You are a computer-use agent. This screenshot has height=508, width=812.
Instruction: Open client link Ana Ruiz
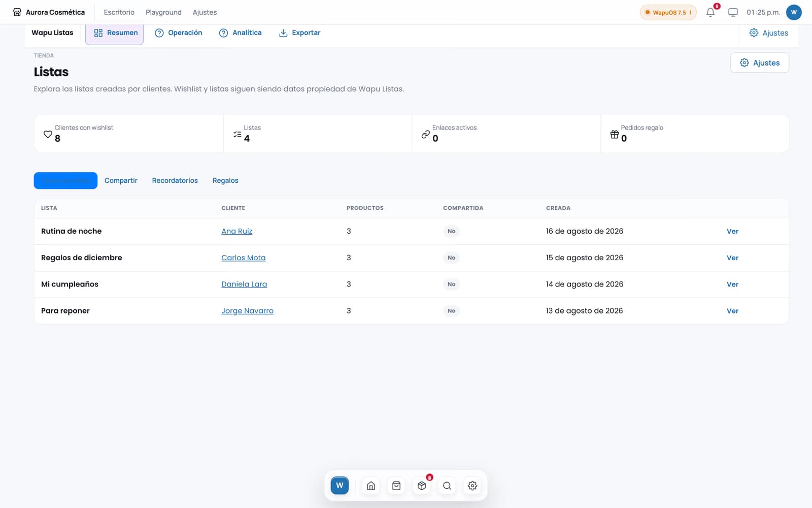point(236,231)
